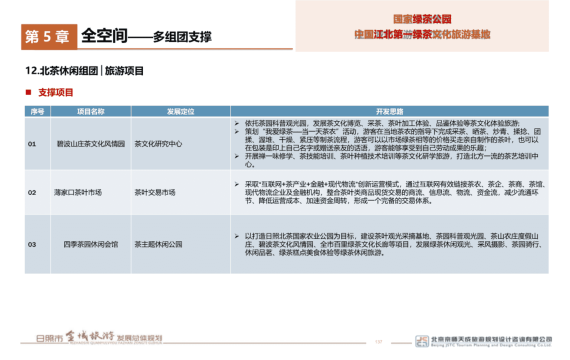
Task: Select the 开发思路 column header
Action: 389,111
